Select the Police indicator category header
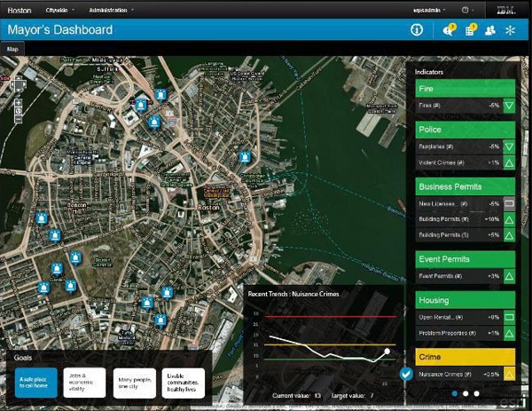This screenshot has width=532, height=411. [x=465, y=130]
